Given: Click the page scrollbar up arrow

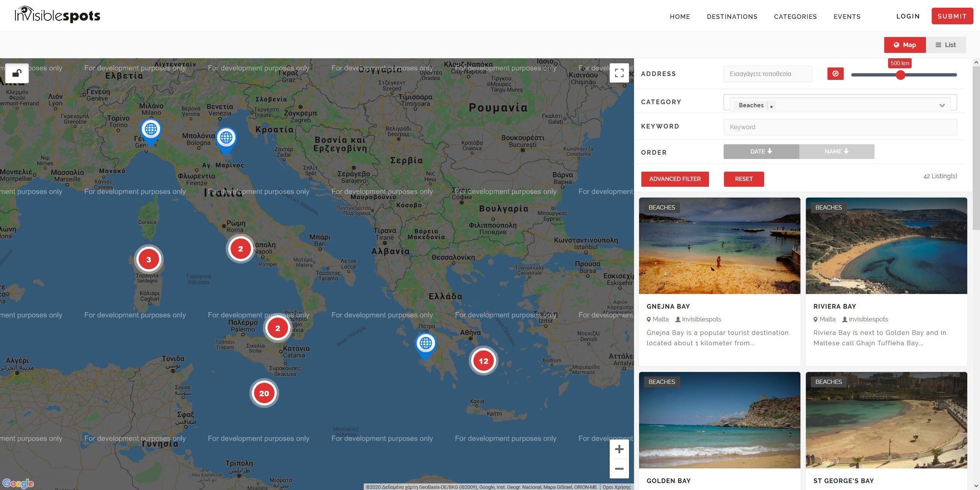Looking at the screenshot, I should [976, 62].
